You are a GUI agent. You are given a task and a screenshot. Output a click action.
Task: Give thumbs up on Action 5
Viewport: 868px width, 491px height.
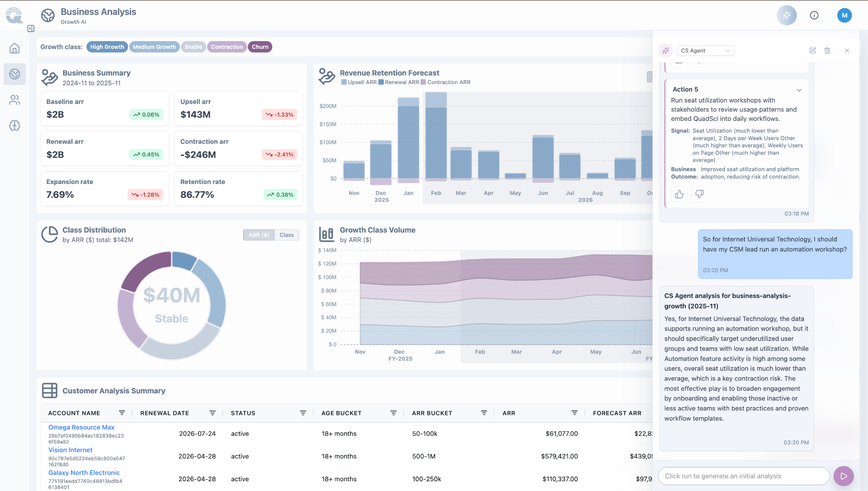(679, 194)
